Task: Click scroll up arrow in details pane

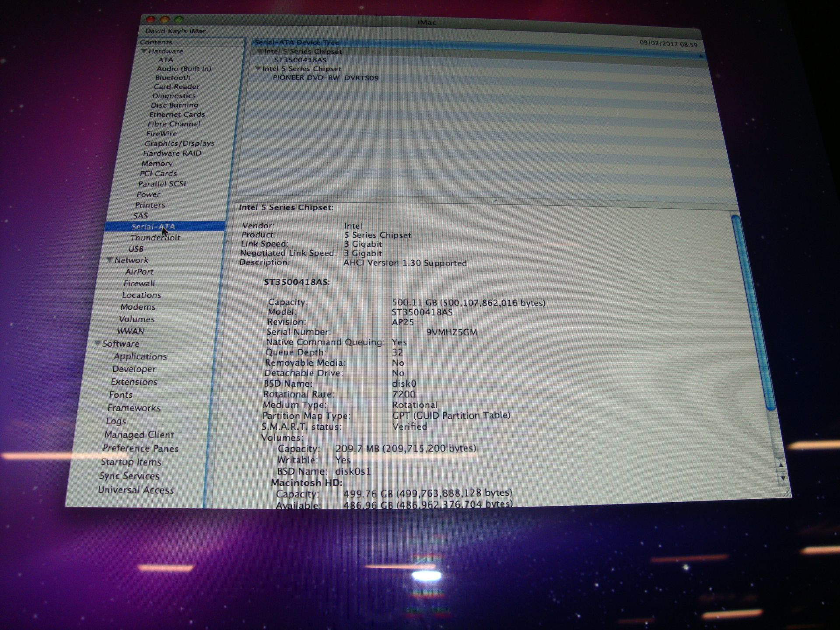Action: 781,465
